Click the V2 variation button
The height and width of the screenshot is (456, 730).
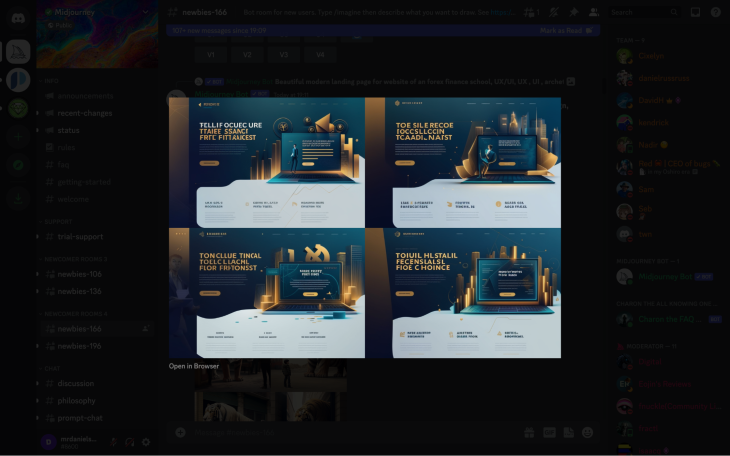247,54
